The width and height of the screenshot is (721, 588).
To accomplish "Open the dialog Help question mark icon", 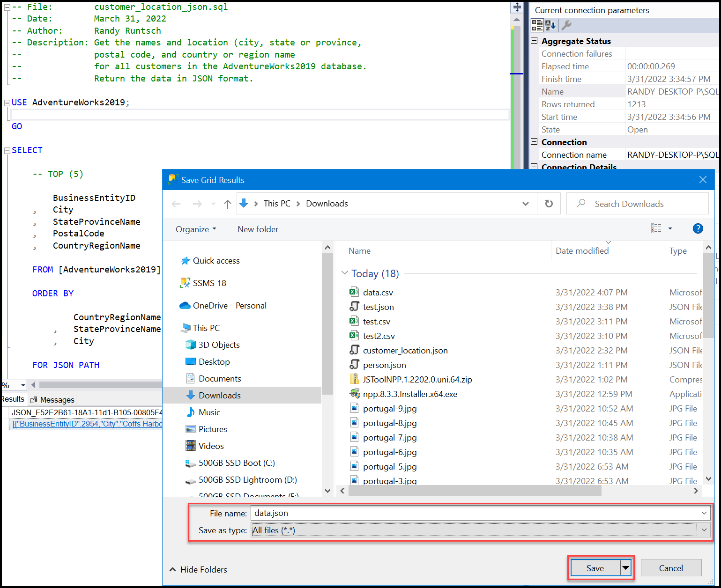I will (698, 228).
